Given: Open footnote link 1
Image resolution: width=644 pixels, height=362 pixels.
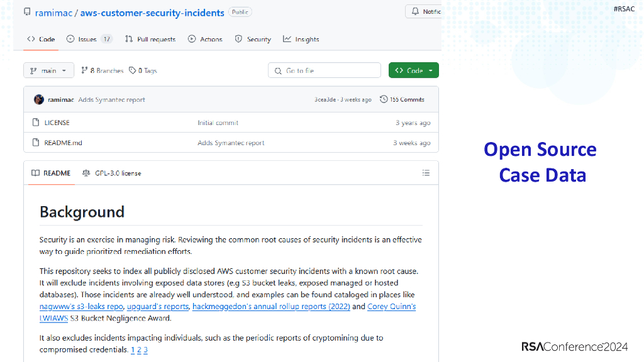Looking at the screenshot, I should pyautogui.click(x=133, y=349).
